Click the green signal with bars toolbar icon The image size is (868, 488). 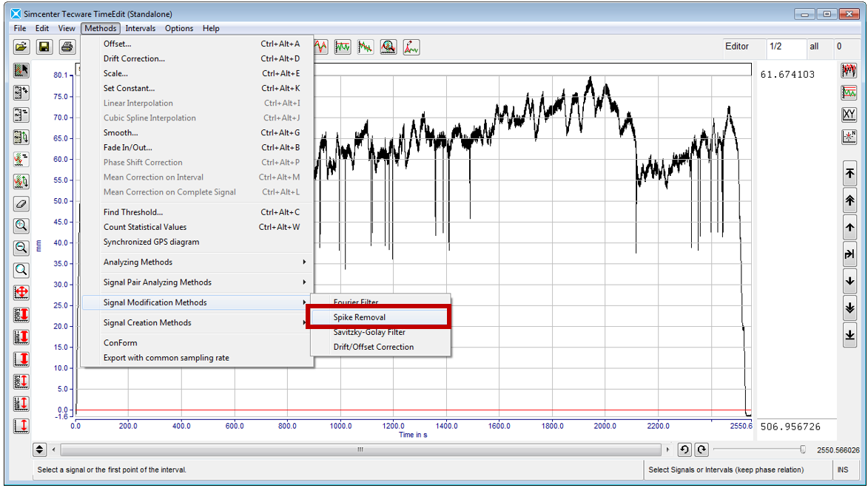point(343,47)
